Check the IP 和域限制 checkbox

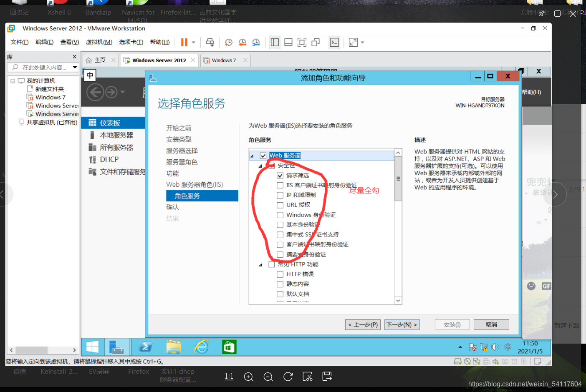click(x=280, y=195)
